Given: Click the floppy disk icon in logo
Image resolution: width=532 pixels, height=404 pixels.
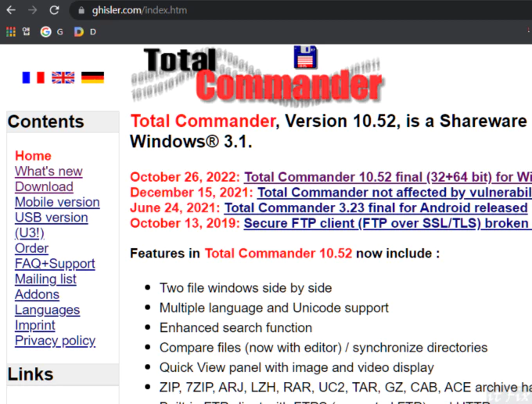Looking at the screenshot, I should (305, 56).
